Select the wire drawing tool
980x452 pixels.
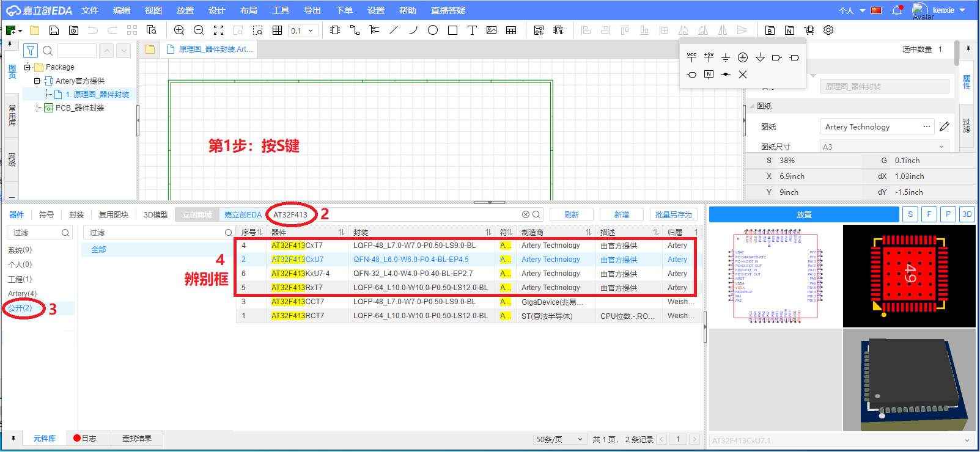(355, 31)
